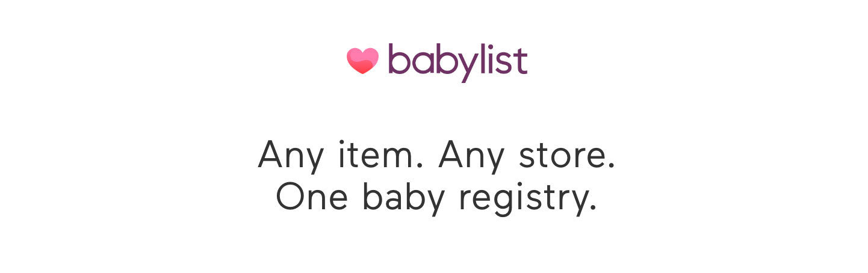The width and height of the screenshot is (868, 273).
Task: Click the pink heart logo icon
Action: 362,61
